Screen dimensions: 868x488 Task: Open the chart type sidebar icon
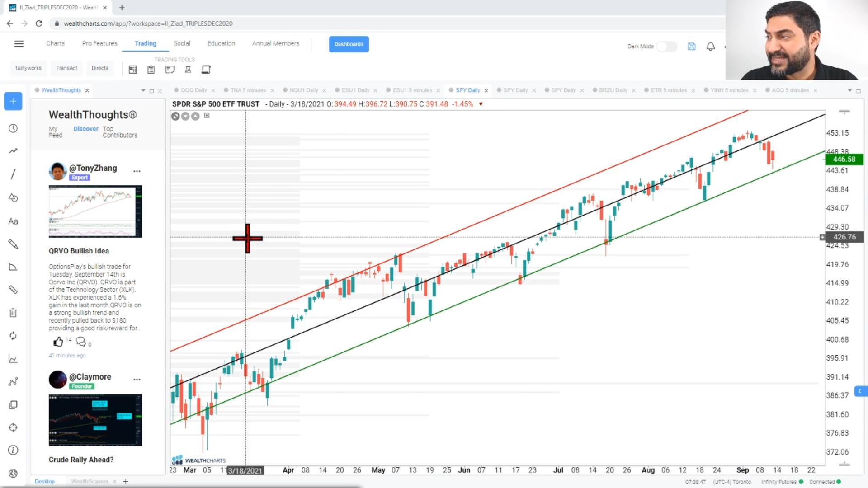tap(13, 359)
